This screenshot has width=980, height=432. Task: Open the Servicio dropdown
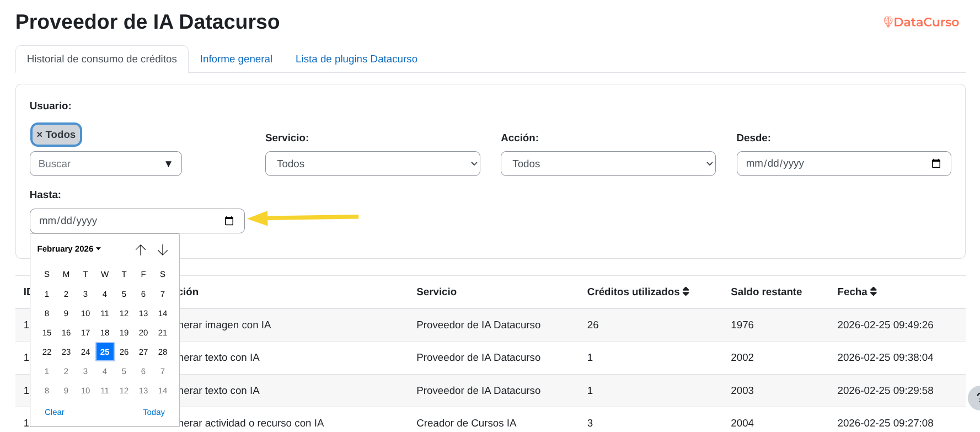[372, 164]
